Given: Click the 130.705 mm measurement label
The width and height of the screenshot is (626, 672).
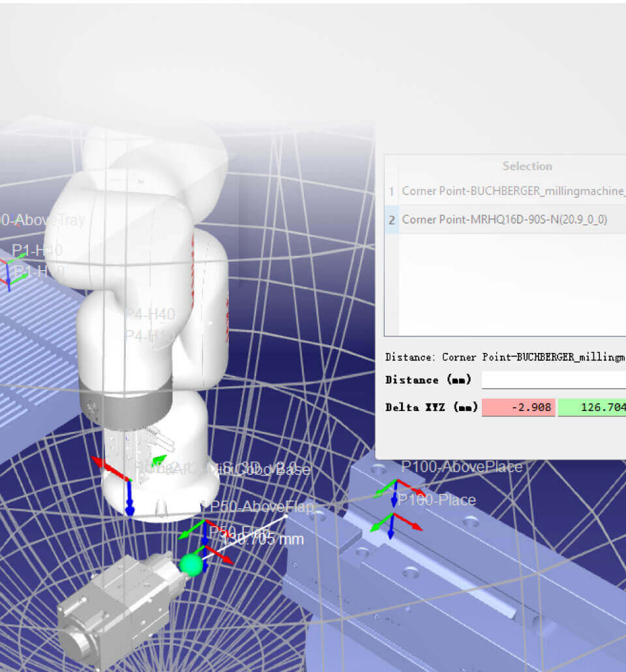Looking at the screenshot, I should pyautogui.click(x=264, y=539).
